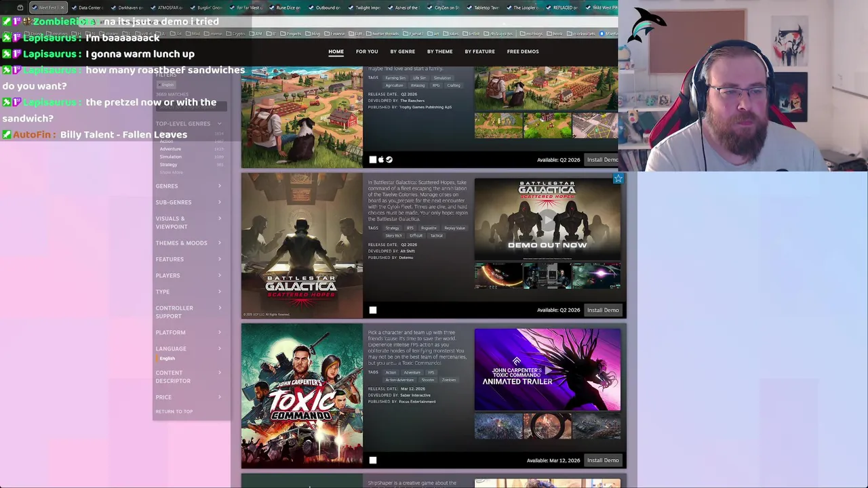View first Toxic Commando screenshot thumbnail

click(x=498, y=427)
